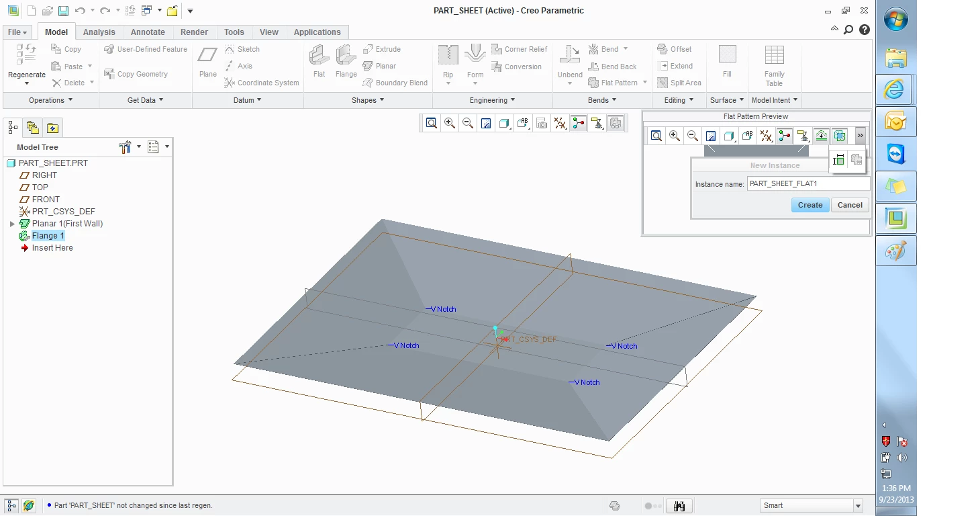Viewport: 980px width, 516px height.
Task: Switch to the View ribbon tab
Action: 269,32
